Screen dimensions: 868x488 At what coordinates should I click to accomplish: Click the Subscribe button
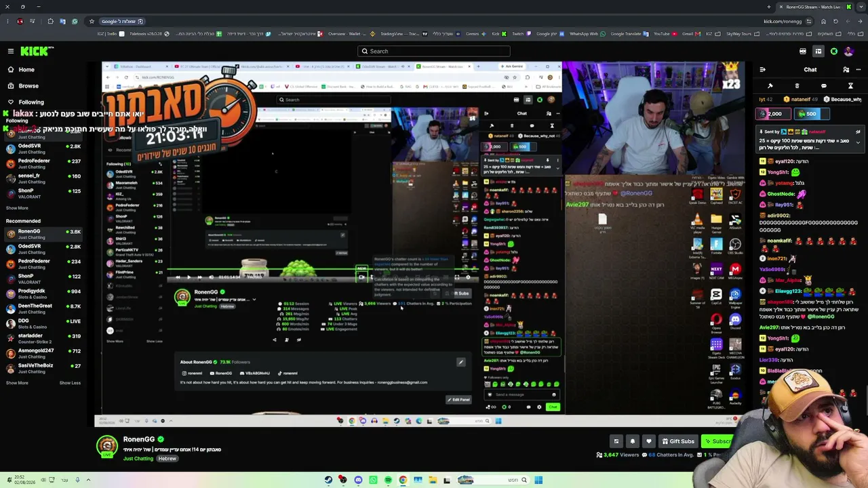(718, 441)
